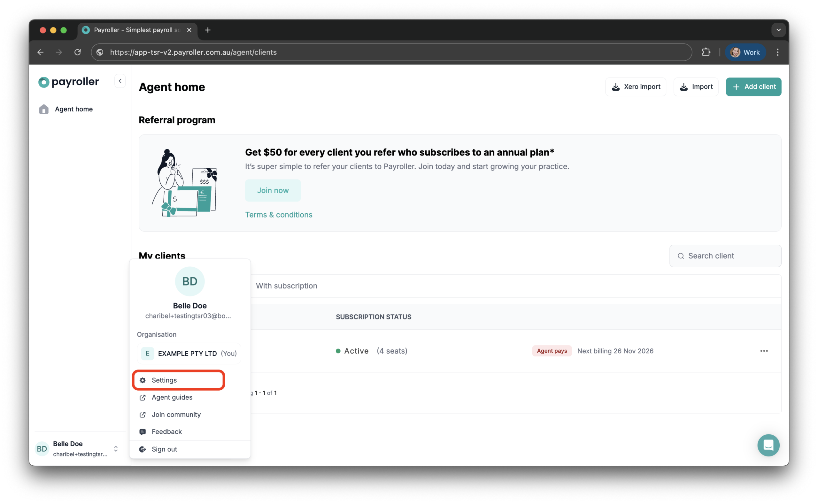Open the browser Extensions puzzle icon
This screenshot has width=818, height=504.
(x=706, y=52)
